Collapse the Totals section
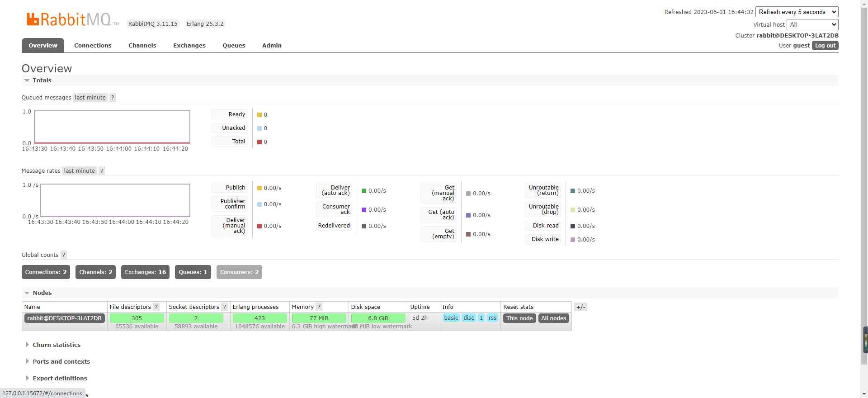Viewport: 868px width, 398px height. pyautogui.click(x=42, y=81)
